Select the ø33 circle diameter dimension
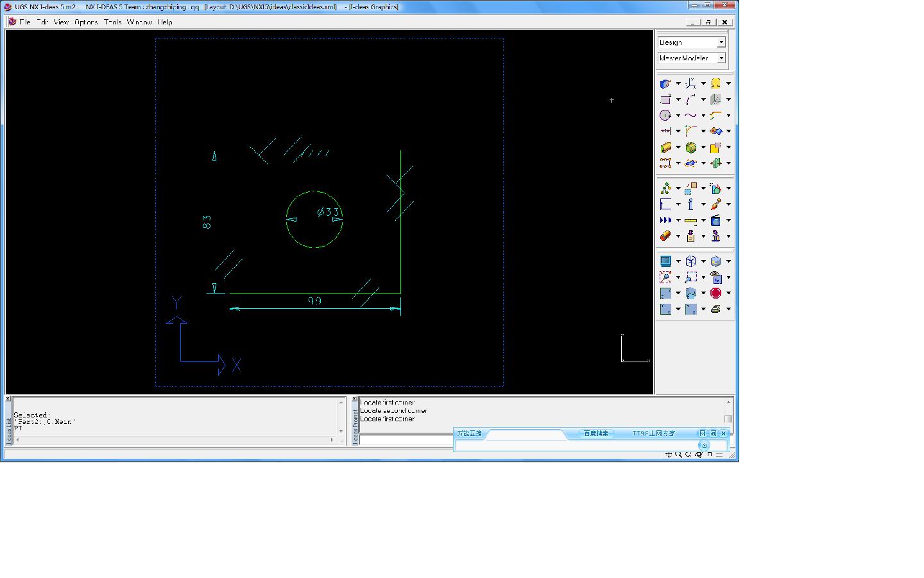 point(329,212)
